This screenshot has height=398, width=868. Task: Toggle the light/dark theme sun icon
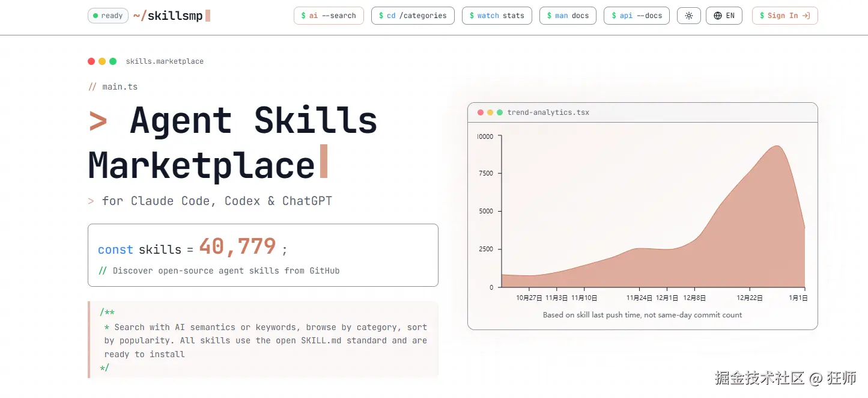[x=689, y=16]
